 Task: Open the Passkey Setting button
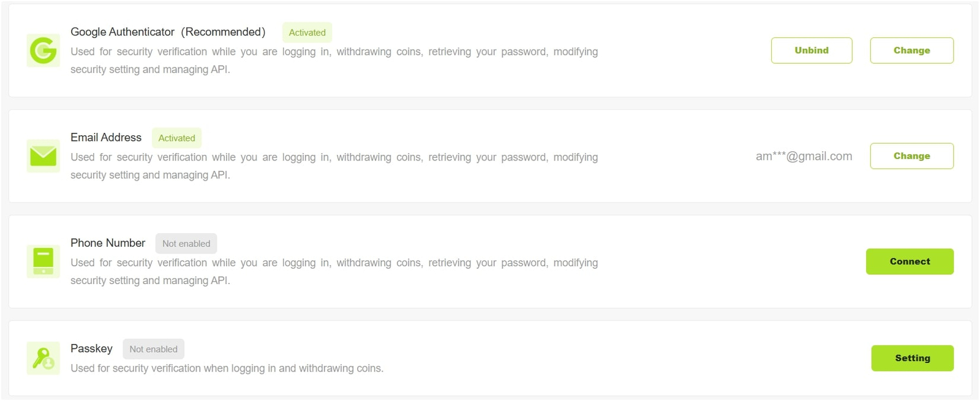(x=912, y=358)
